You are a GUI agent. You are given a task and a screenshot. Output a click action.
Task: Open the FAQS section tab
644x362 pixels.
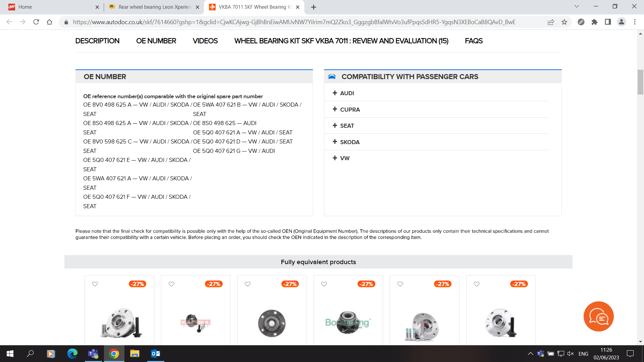point(474,41)
